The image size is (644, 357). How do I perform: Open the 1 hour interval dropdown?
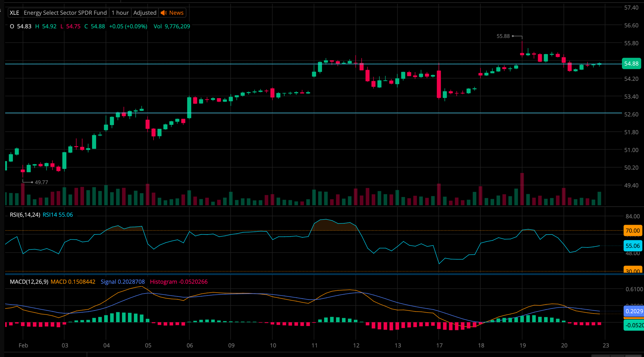120,13
